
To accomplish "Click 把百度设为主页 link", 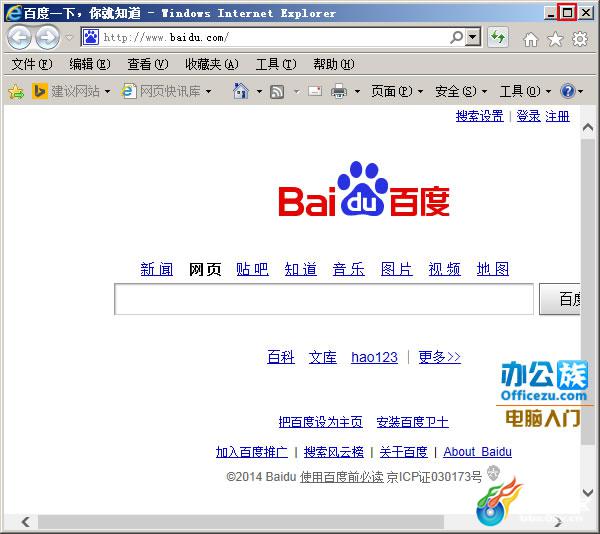I will coord(321,422).
